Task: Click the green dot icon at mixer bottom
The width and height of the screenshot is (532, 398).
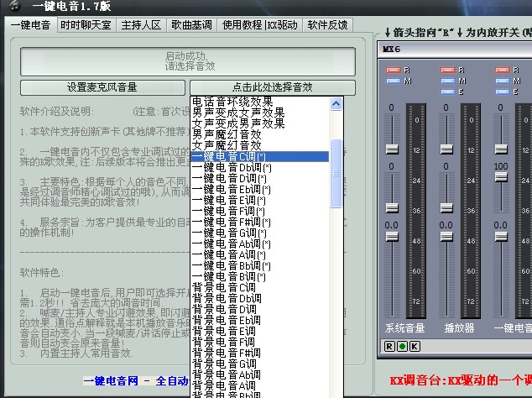Action: pyautogui.click(x=402, y=346)
